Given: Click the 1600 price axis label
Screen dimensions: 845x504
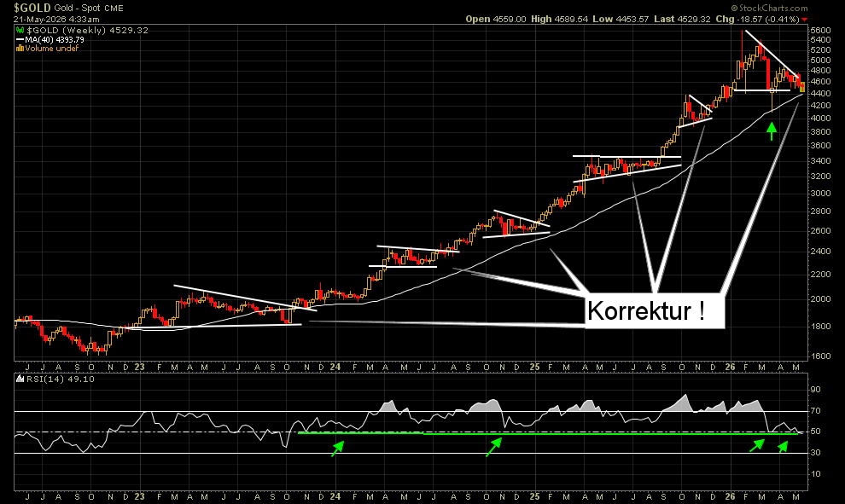Looking at the screenshot, I should click(x=820, y=356).
